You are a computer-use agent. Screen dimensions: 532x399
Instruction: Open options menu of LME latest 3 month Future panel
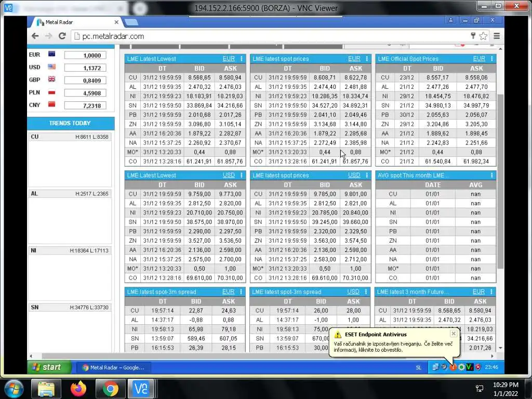point(491,292)
